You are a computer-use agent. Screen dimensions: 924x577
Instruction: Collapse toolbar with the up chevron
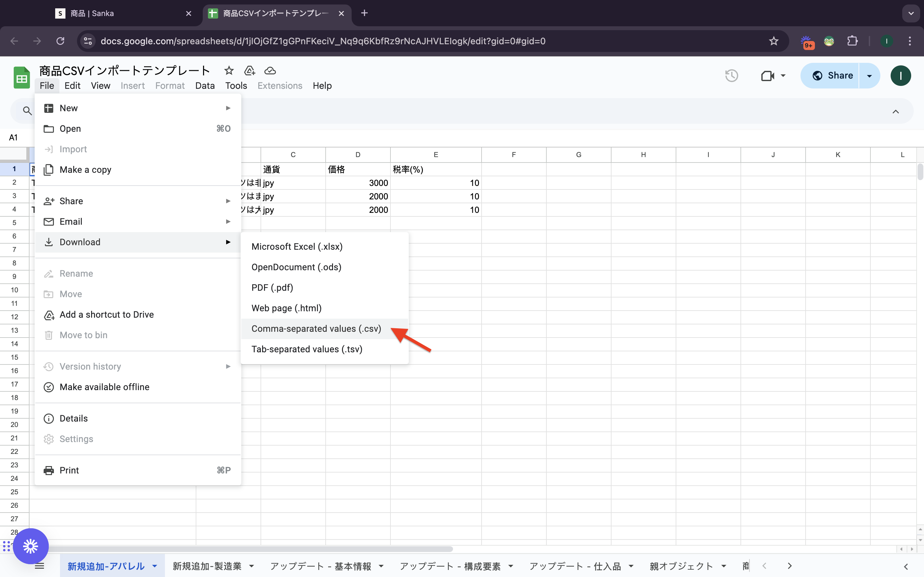coord(895,112)
